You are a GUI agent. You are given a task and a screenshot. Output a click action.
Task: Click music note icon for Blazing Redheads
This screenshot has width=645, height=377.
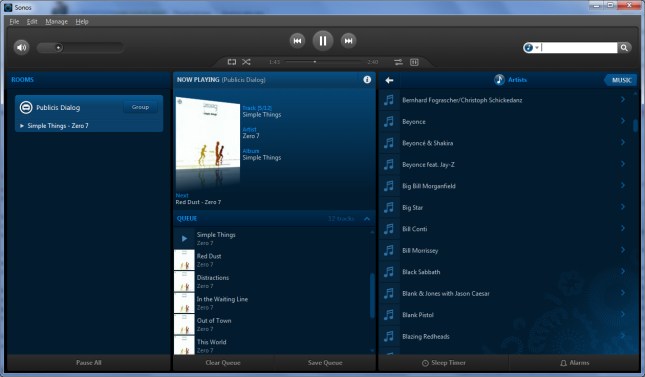389,336
